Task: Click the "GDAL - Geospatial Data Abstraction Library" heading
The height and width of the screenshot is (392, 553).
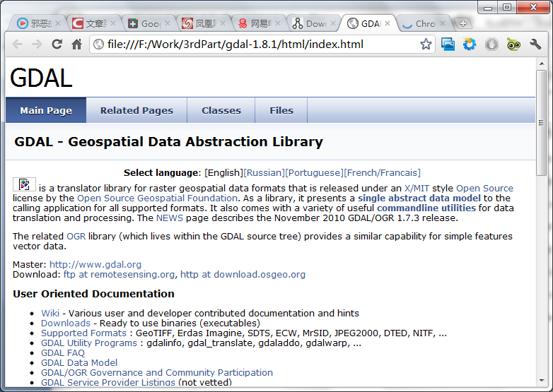Action: click(x=168, y=141)
